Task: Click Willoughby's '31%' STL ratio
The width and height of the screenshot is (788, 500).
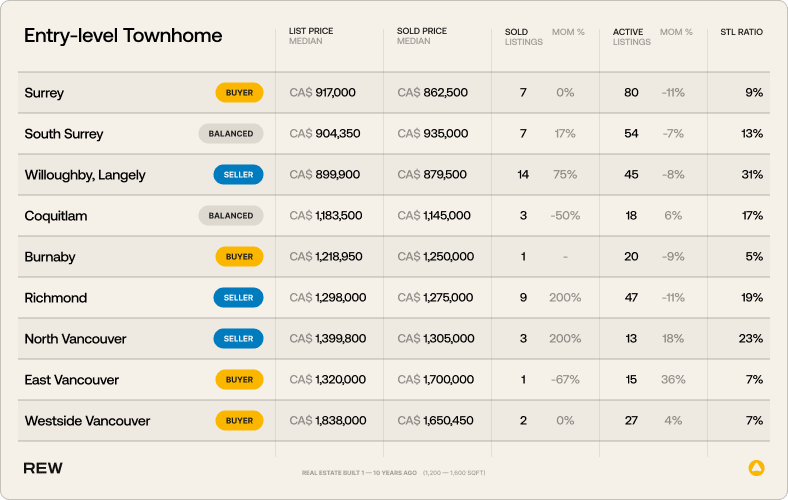Action: (x=752, y=174)
